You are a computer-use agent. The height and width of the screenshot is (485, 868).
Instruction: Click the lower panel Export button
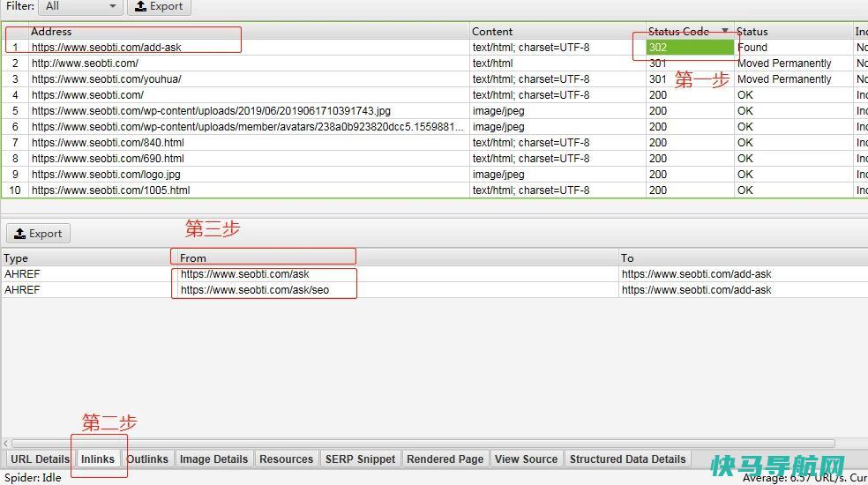(38, 233)
